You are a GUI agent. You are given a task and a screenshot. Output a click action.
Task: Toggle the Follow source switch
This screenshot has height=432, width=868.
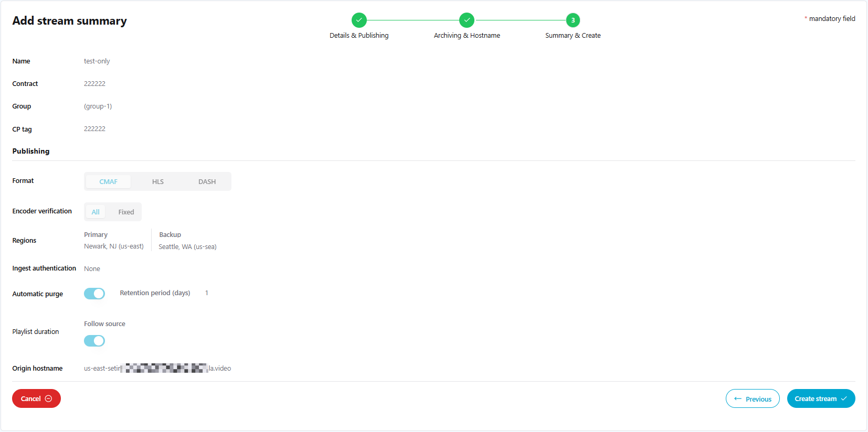click(x=94, y=341)
